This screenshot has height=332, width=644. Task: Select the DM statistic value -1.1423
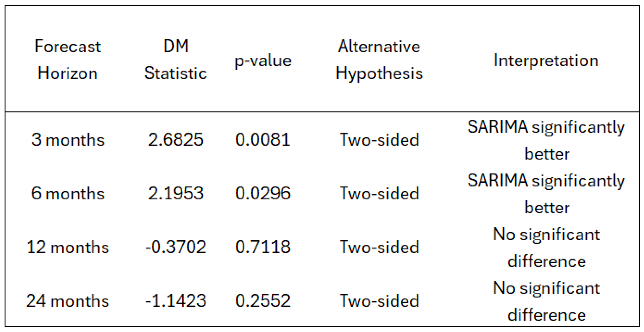click(175, 300)
